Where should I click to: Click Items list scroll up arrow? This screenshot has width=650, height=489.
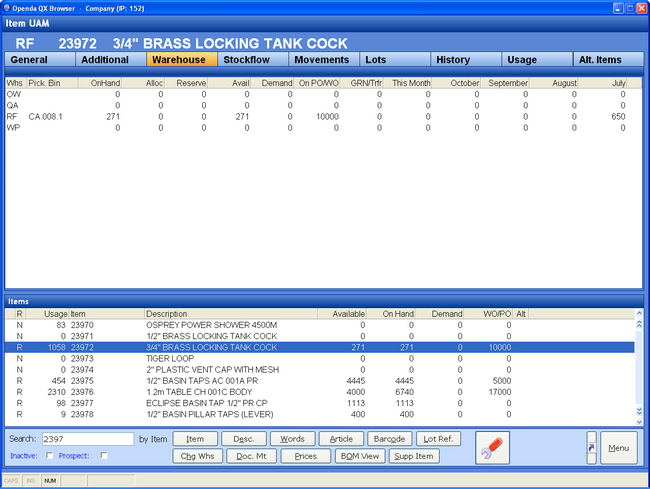pyautogui.click(x=639, y=313)
